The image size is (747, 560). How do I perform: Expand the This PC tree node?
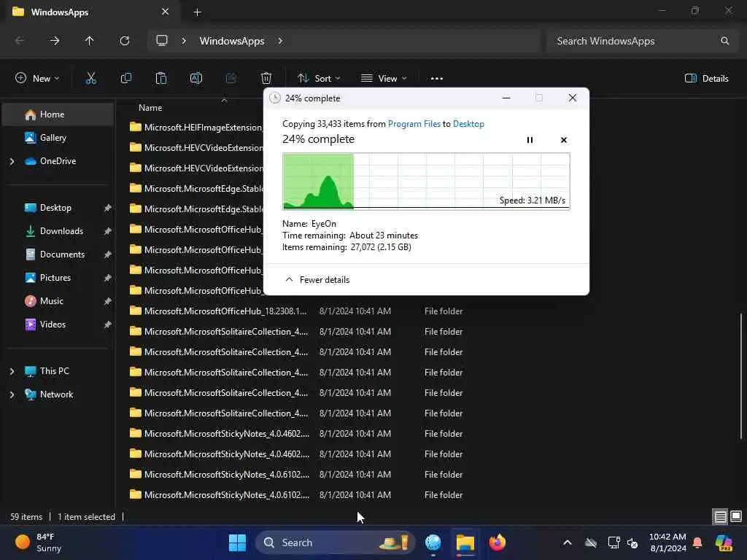point(12,371)
